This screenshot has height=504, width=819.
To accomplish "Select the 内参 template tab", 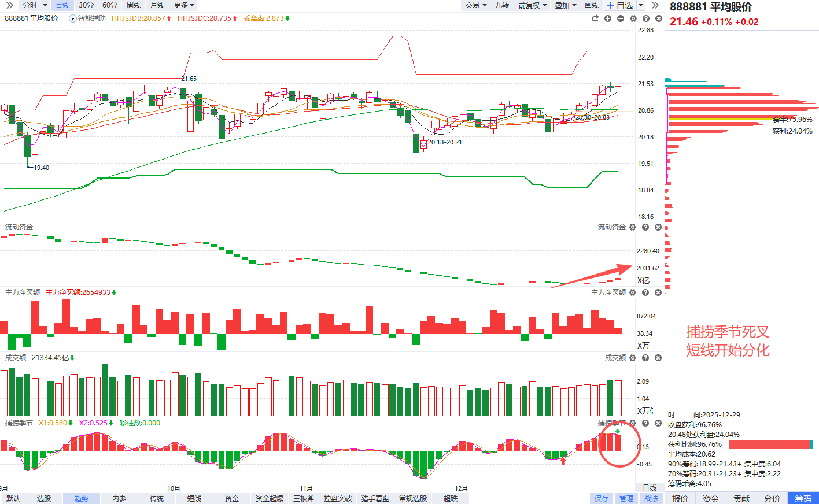I will (x=119, y=498).
